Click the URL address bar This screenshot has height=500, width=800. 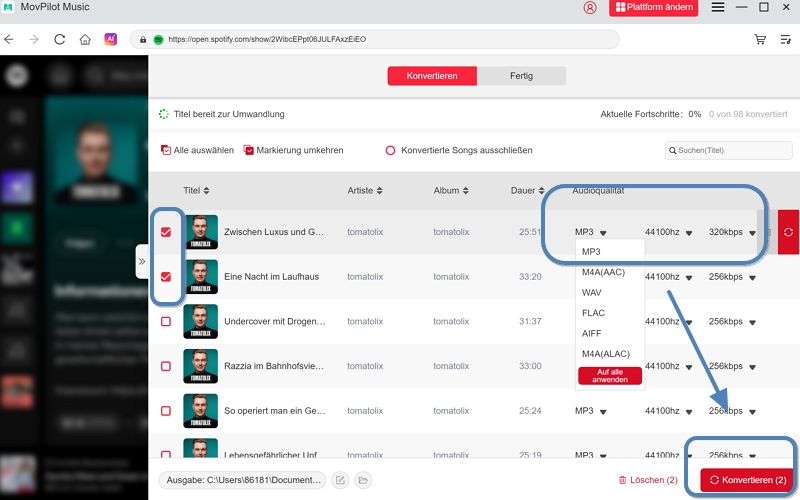pyautogui.click(x=375, y=39)
